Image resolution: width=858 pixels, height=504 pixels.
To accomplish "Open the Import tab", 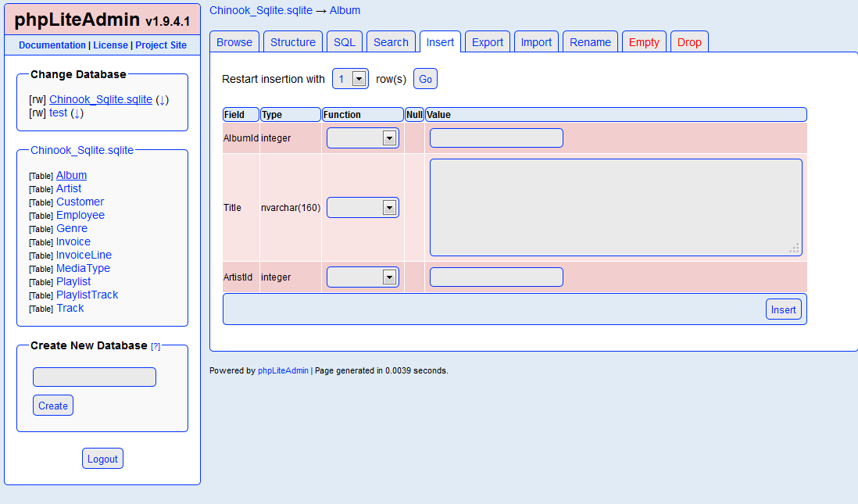I will (x=536, y=42).
